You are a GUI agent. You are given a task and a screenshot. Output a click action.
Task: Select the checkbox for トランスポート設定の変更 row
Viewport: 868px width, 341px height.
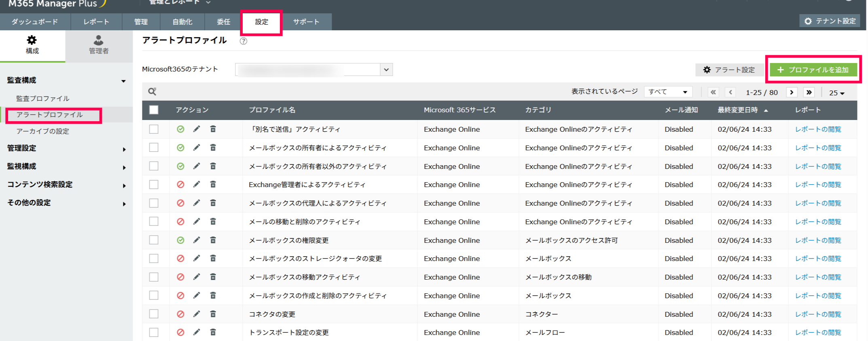[154, 332]
